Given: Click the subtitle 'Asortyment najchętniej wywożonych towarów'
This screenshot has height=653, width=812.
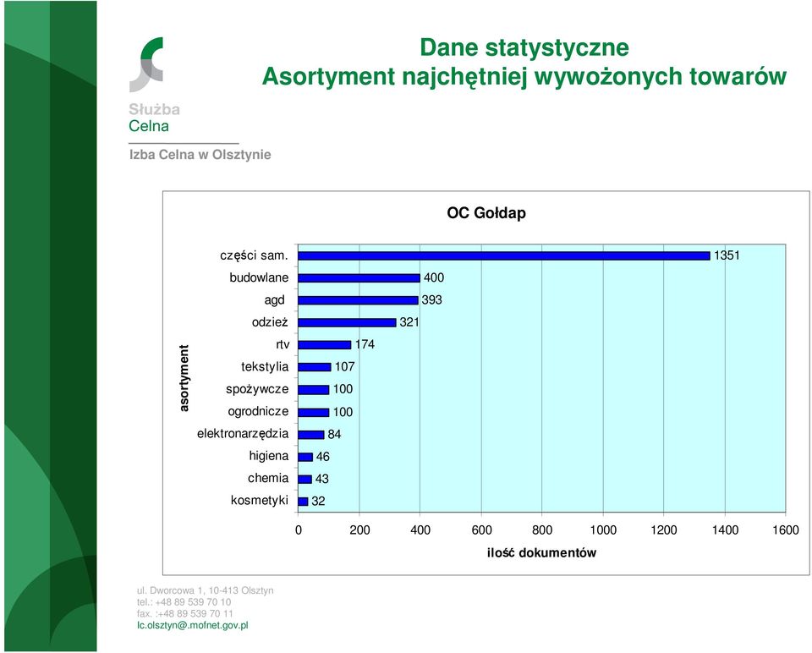Looking at the screenshot, I should pos(524,77).
